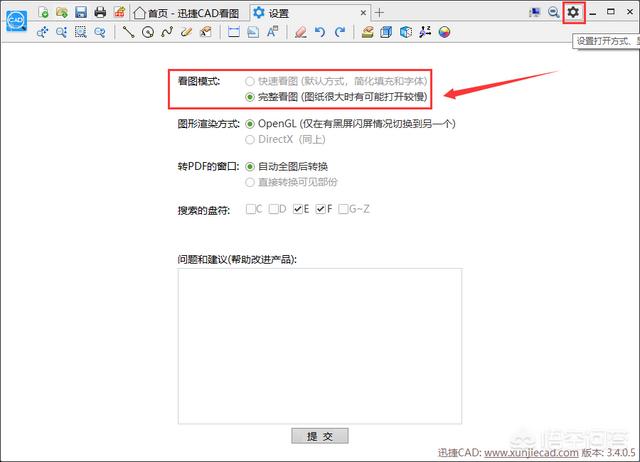Click the 3D box view icon
640x462 pixels.
tap(386, 32)
